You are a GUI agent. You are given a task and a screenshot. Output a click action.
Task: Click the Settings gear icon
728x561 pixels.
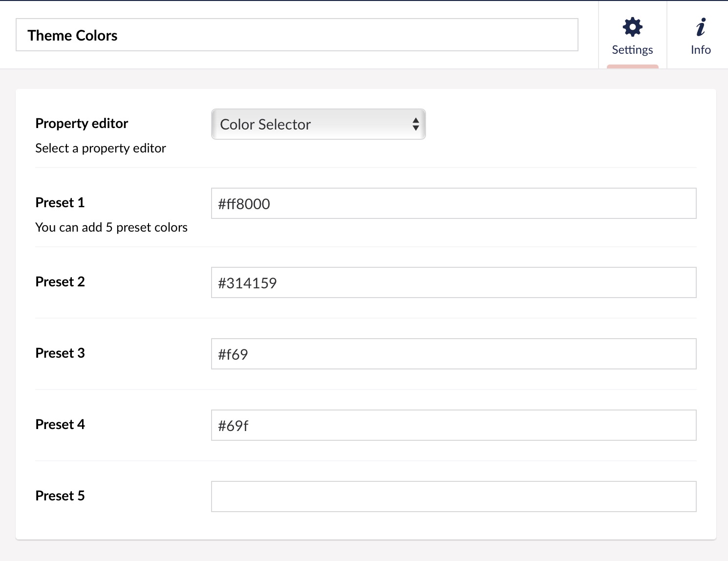pyautogui.click(x=632, y=27)
